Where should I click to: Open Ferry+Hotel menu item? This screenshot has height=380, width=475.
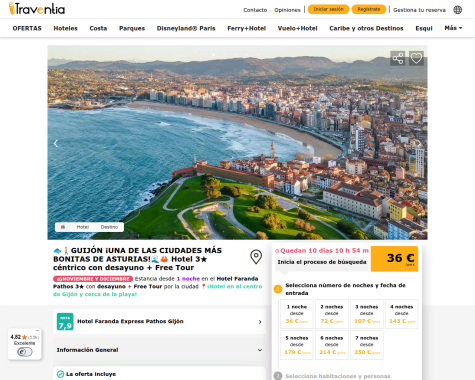[246, 28]
